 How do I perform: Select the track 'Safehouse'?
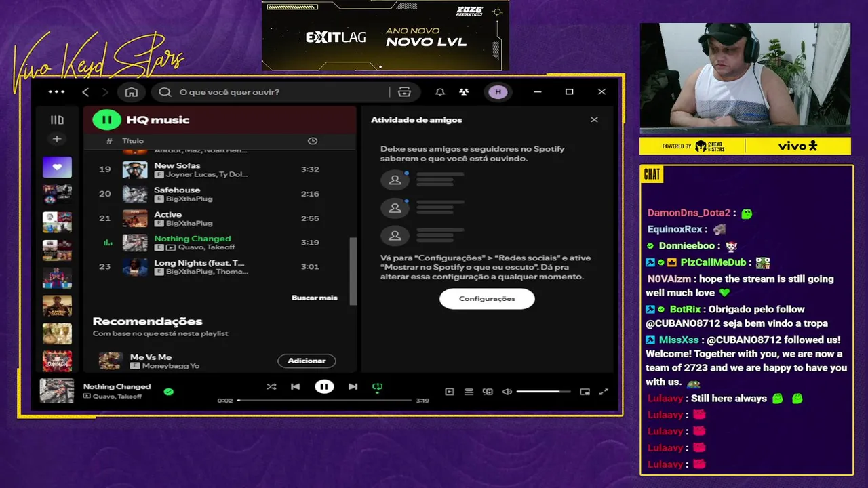click(220, 194)
